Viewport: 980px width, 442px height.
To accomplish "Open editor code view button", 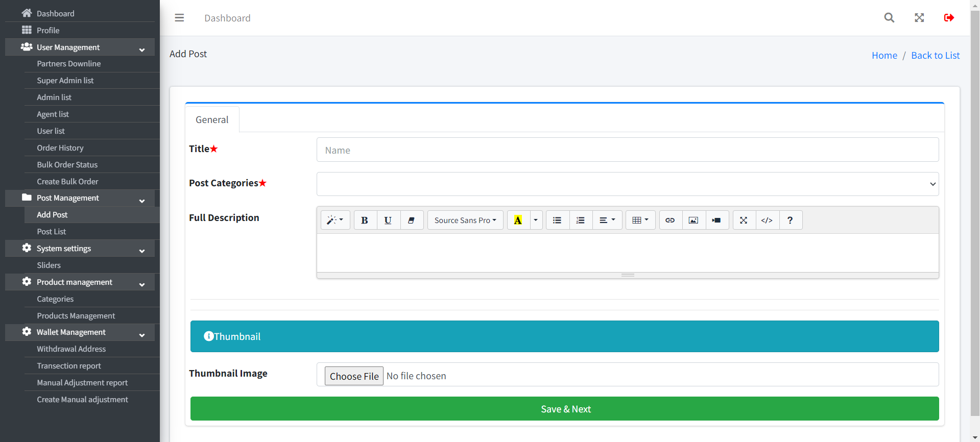I will (x=767, y=220).
